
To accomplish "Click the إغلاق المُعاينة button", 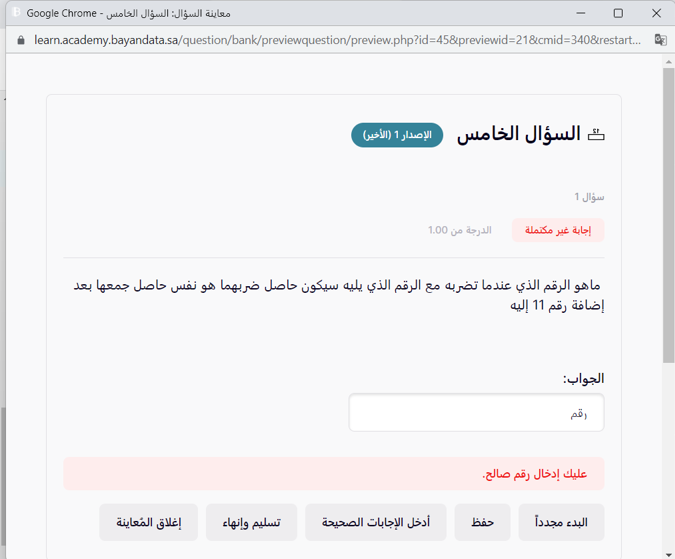I will 146,522.
